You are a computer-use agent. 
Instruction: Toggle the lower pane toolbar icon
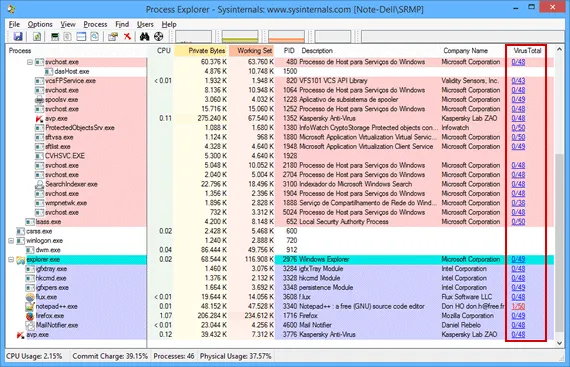(x=81, y=36)
